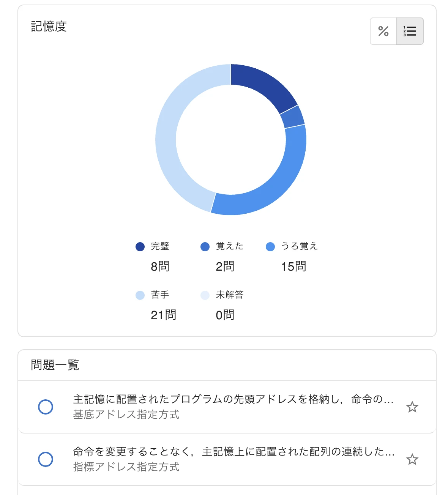Click the うろ覚え legend color dot
The height and width of the screenshot is (495, 448).
(x=270, y=247)
